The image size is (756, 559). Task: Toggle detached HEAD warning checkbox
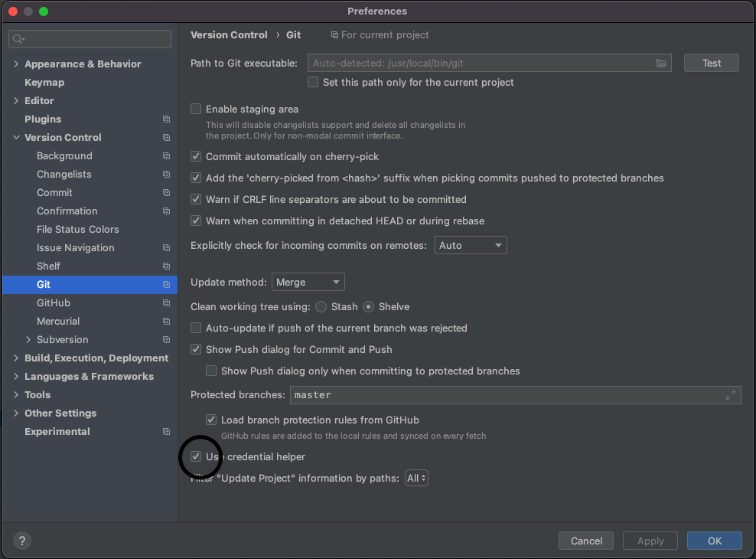(196, 221)
